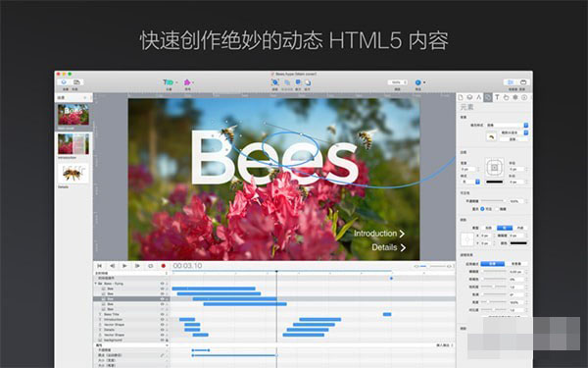Image resolution: width=588 pixels, height=368 pixels.
Task: Click the timeline zoom-in icon
Action: [x=449, y=266]
